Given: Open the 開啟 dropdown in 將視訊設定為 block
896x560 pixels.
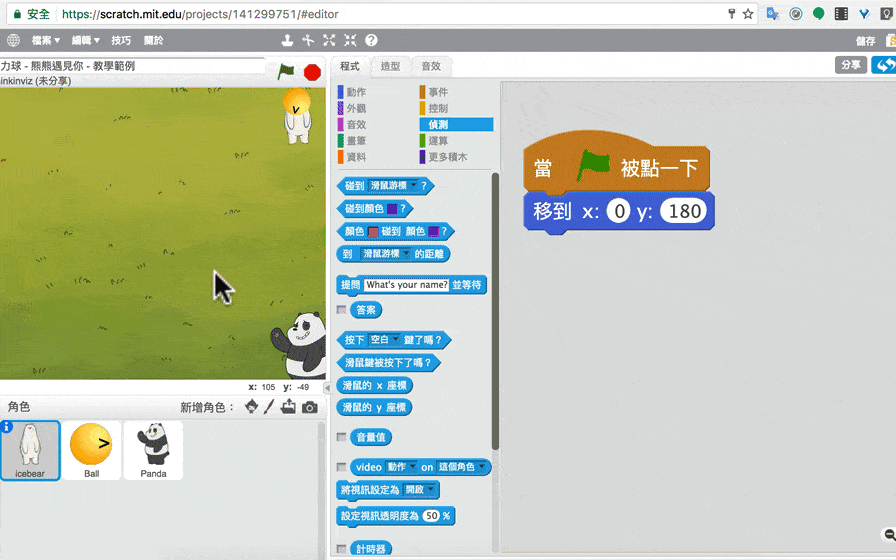Looking at the screenshot, I should click(419, 490).
